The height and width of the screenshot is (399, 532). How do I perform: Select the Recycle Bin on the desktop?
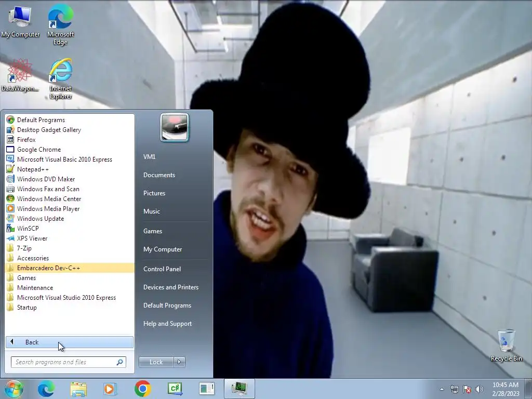[x=506, y=345]
